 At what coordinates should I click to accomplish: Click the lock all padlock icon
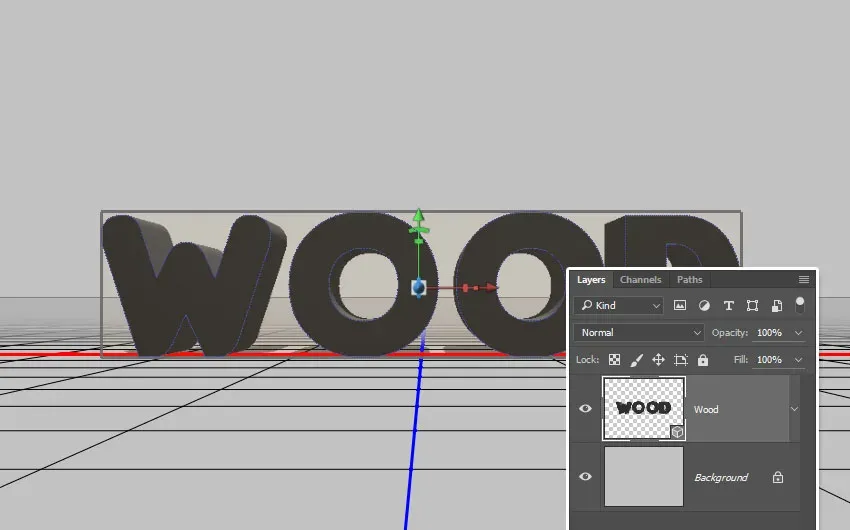coord(703,360)
